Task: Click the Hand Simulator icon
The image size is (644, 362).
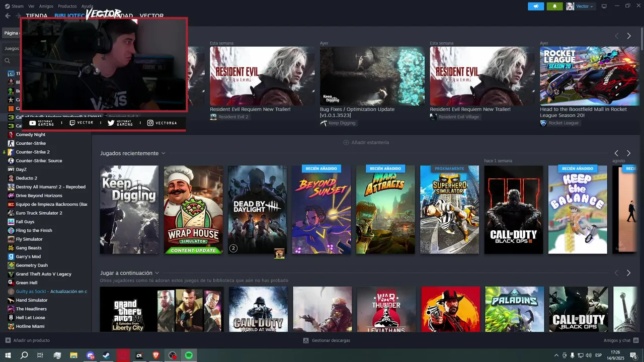Action: pyautogui.click(x=11, y=300)
